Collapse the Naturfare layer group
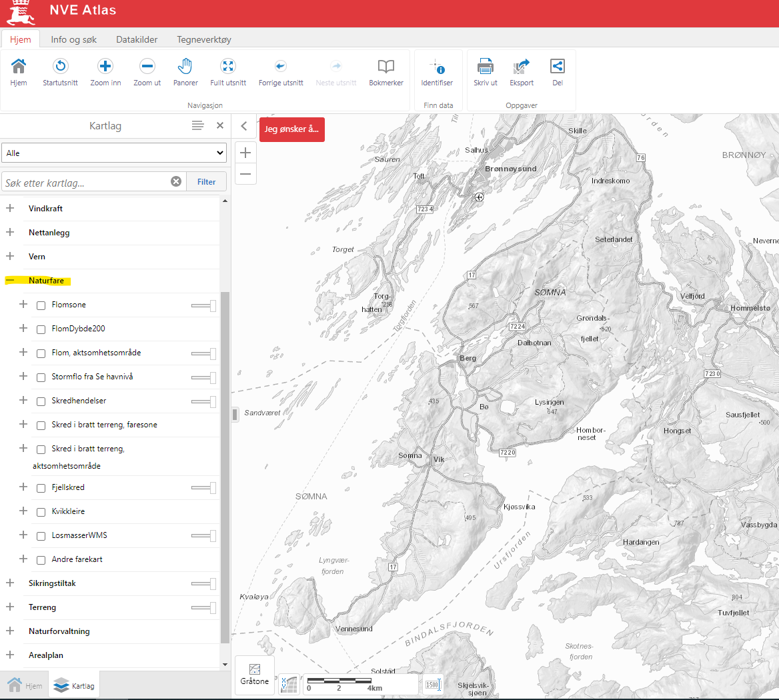 tap(10, 281)
